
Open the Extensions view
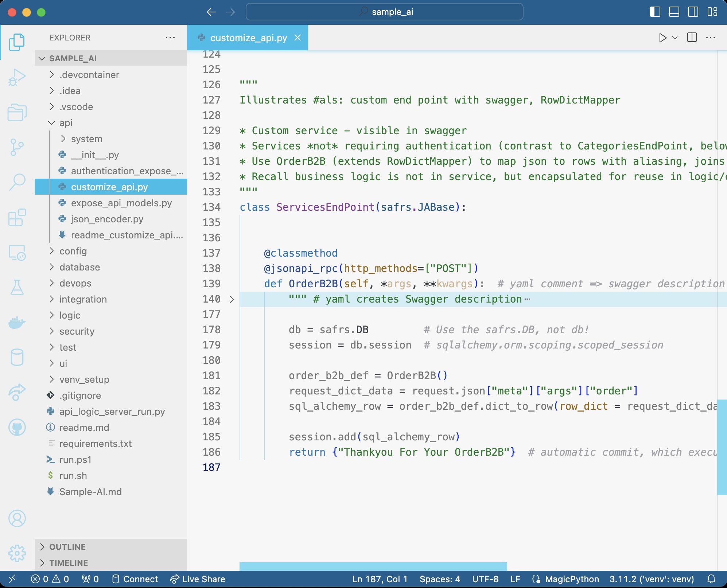(x=17, y=218)
